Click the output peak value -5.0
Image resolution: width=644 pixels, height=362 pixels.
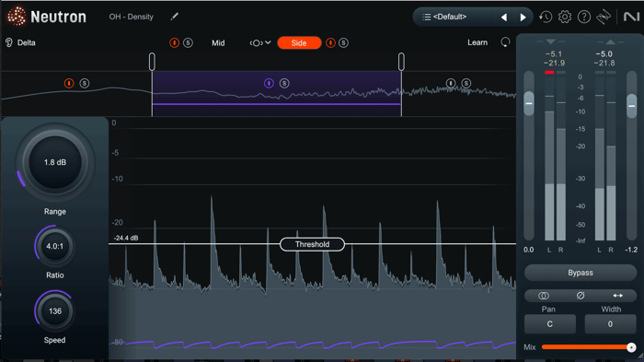tap(604, 54)
